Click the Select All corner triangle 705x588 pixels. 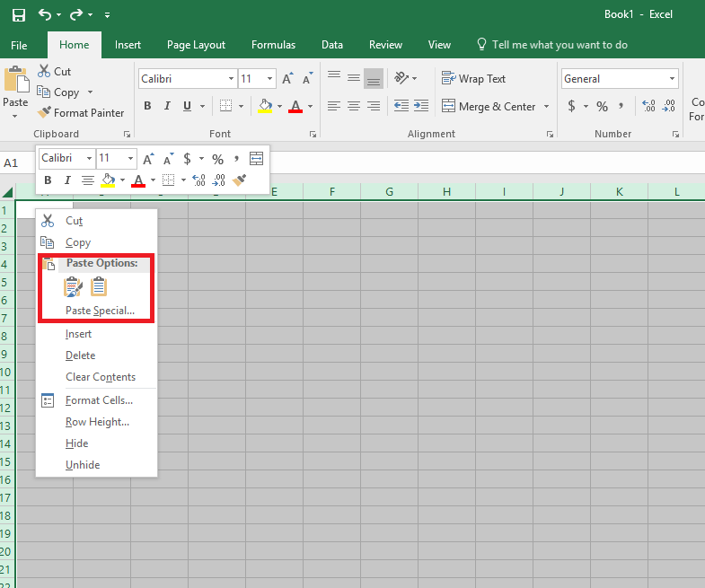click(x=8, y=192)
